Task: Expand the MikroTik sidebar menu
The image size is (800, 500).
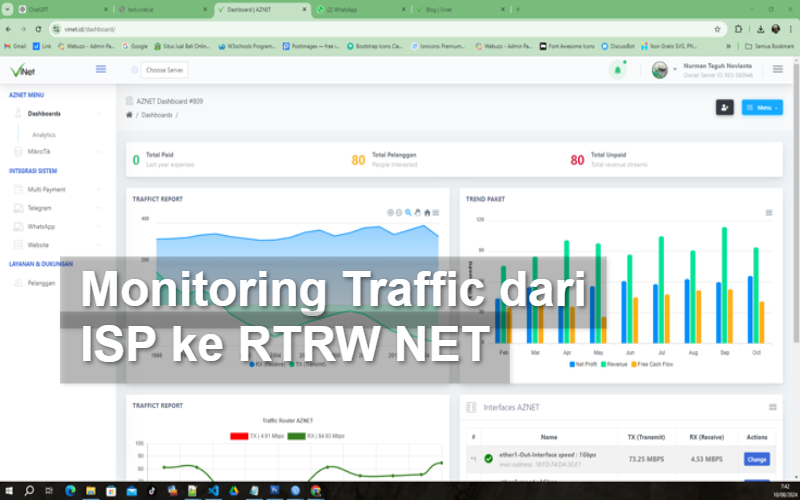Action: [x=40, y=151]
